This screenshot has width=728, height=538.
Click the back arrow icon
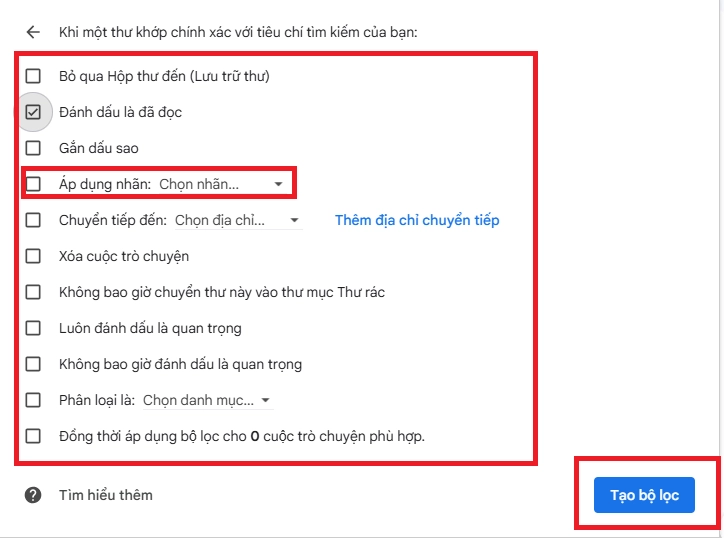point(33,32)
